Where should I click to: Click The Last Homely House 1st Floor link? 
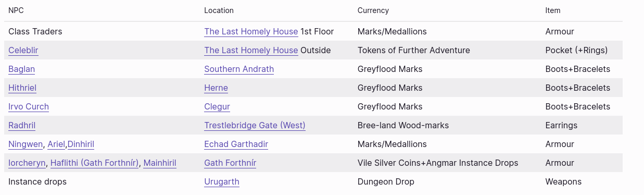tap(251, 32)
